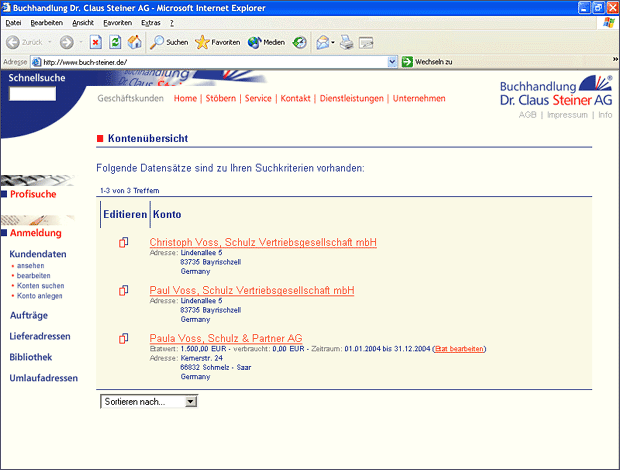
Task: Open the Impressum link
Action: pos(567,115)
